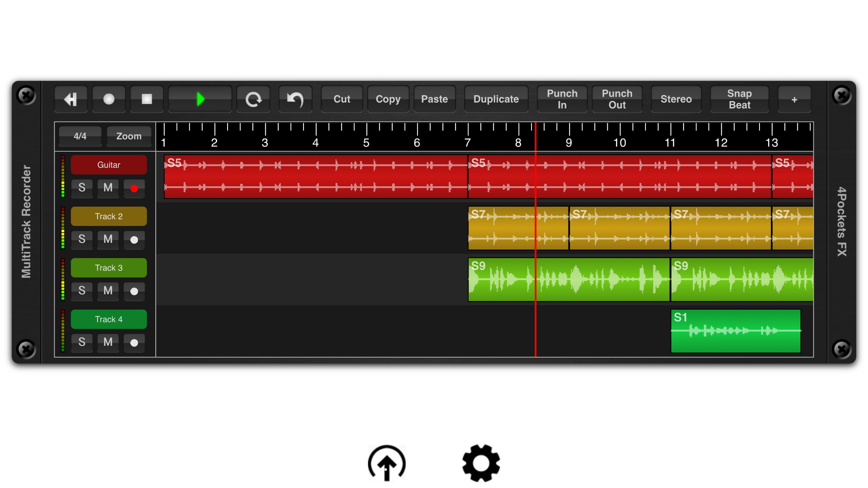Copy the selected audio region
Viewport: 868px width, 488px height.
pyautogui.click(x=388, y=99)
